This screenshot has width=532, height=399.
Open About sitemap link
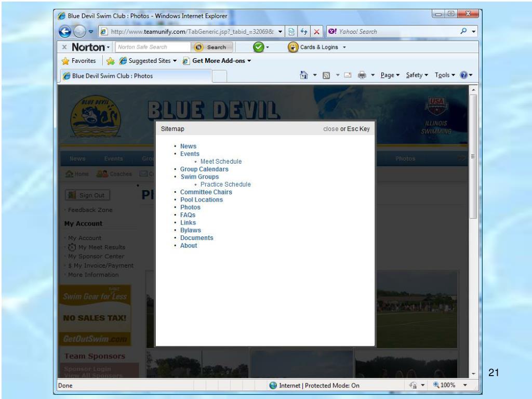tap(188, 246)
